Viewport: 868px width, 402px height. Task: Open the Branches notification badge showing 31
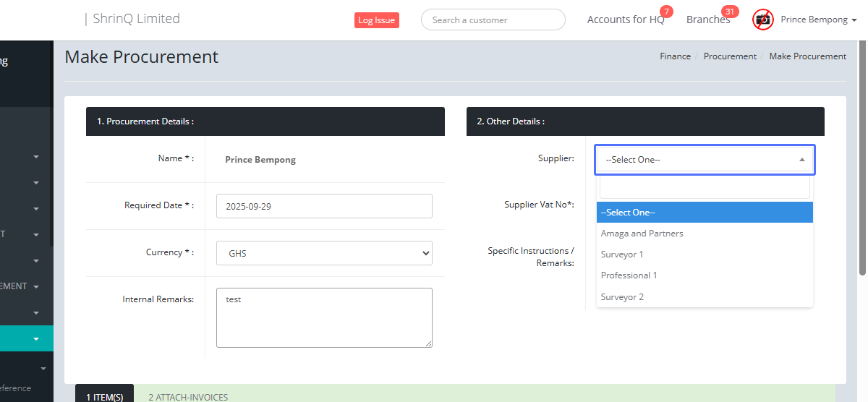tap(730, 12)
